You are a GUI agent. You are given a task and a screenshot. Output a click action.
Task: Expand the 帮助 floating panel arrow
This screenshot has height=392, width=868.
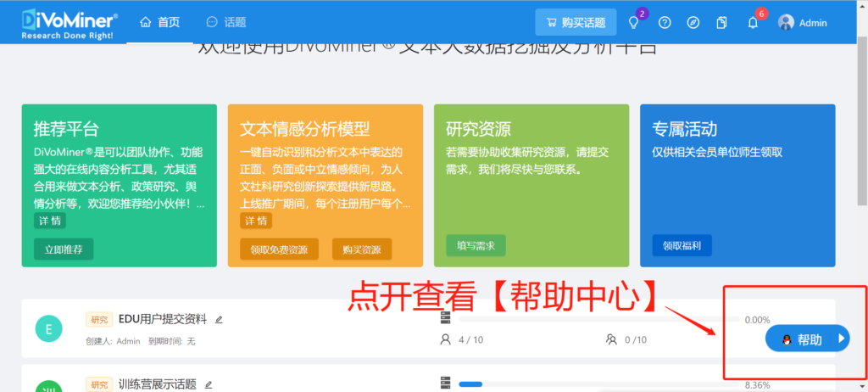[x=841, y=339]
